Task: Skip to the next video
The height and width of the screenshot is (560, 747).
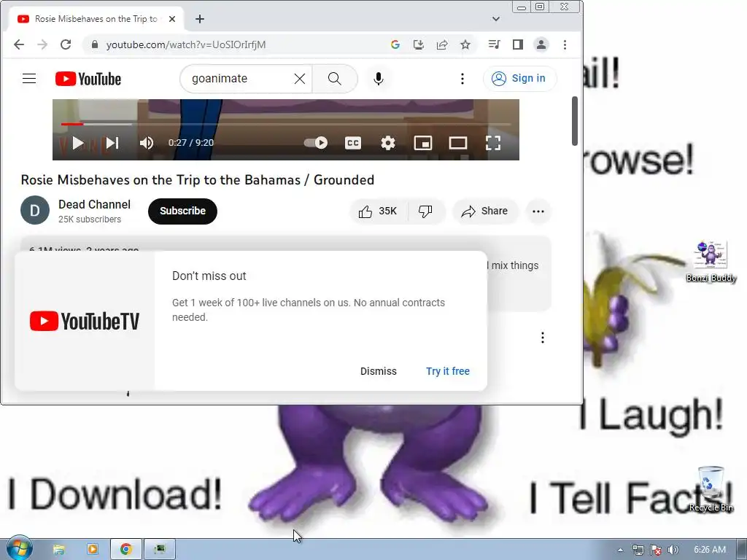Action: pos(112,143)
